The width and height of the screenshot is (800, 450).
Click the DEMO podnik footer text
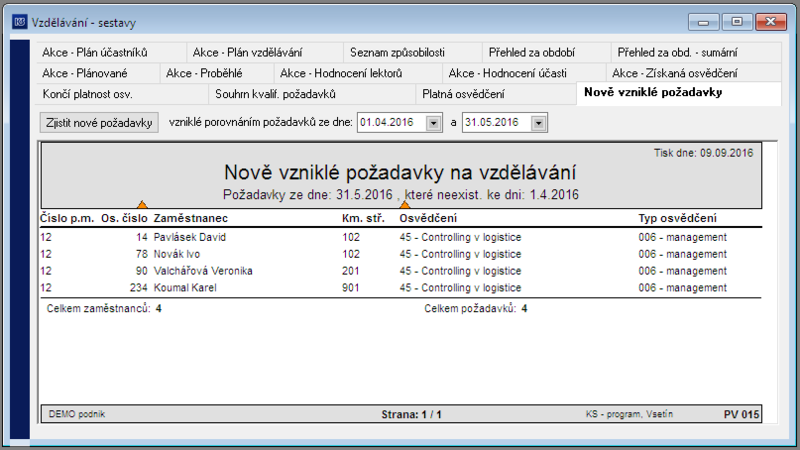(x=77, y=414)
